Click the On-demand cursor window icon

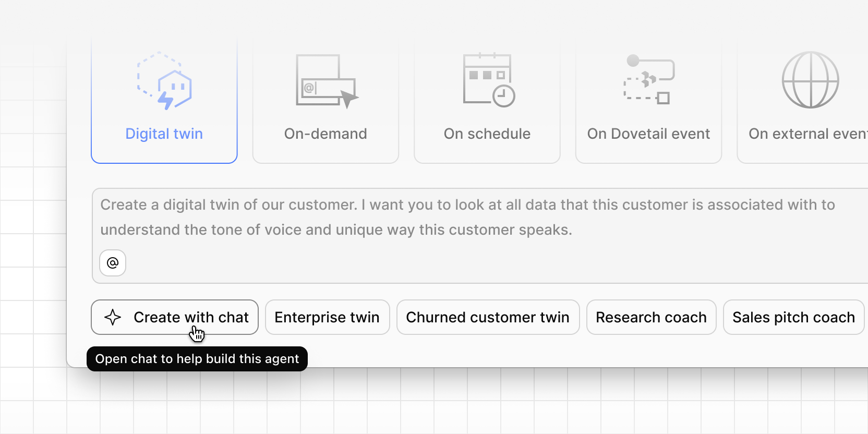(327, 81)
